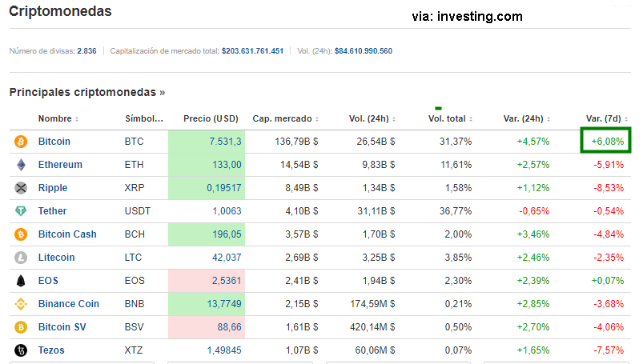Sort table by Cap. mercado column
This screenshot has width=643, height=364.
(285, 119)
